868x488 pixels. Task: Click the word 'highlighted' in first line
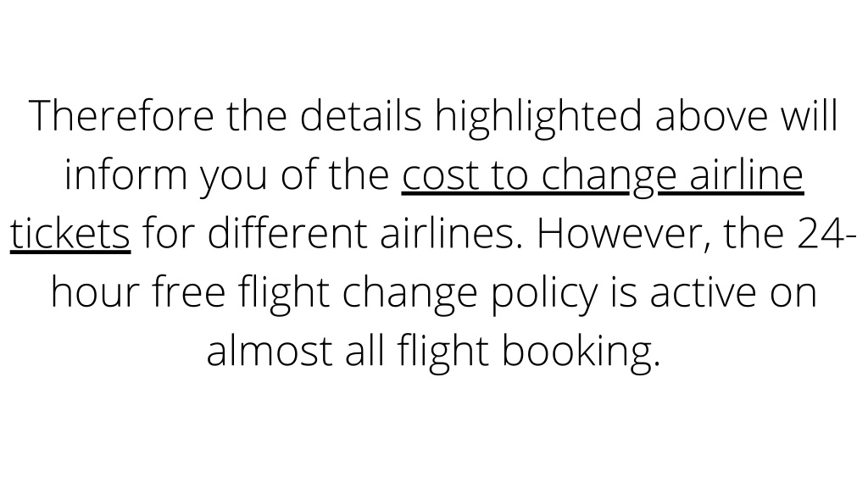pyautogui.click(x=538, y=119)
